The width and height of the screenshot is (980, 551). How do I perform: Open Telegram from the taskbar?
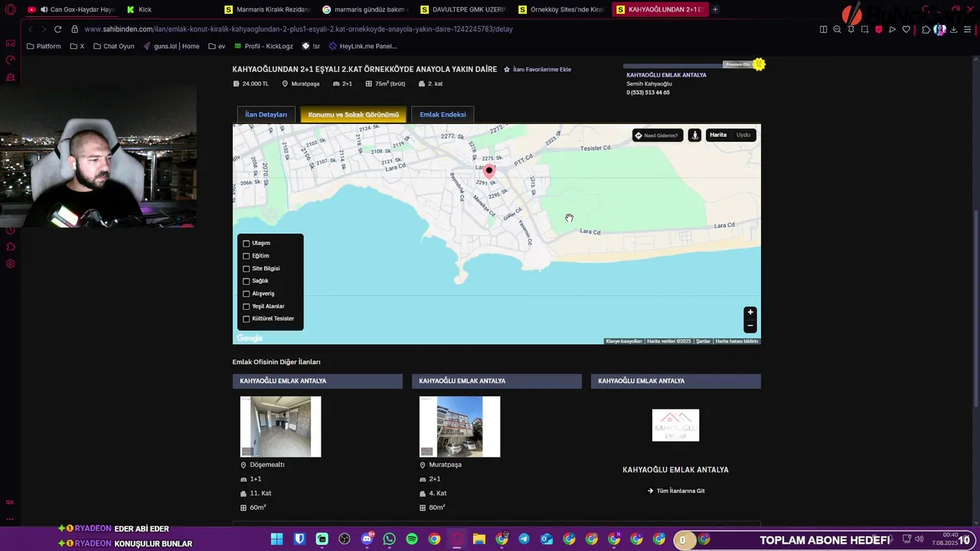(524, 540)
